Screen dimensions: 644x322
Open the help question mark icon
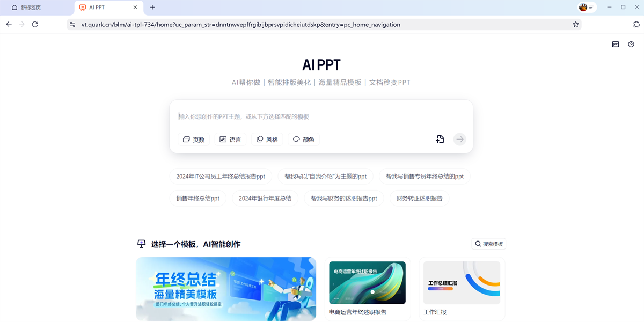[x=631, y=45]
